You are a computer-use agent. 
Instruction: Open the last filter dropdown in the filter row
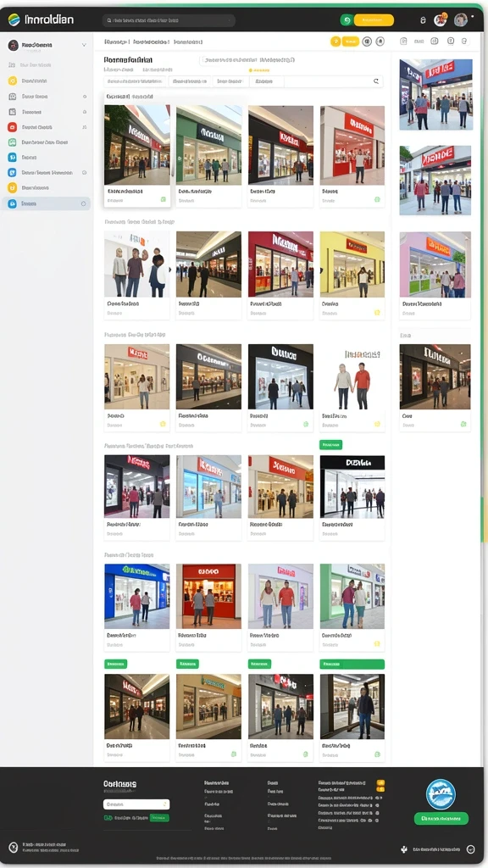tap(266, 81)
